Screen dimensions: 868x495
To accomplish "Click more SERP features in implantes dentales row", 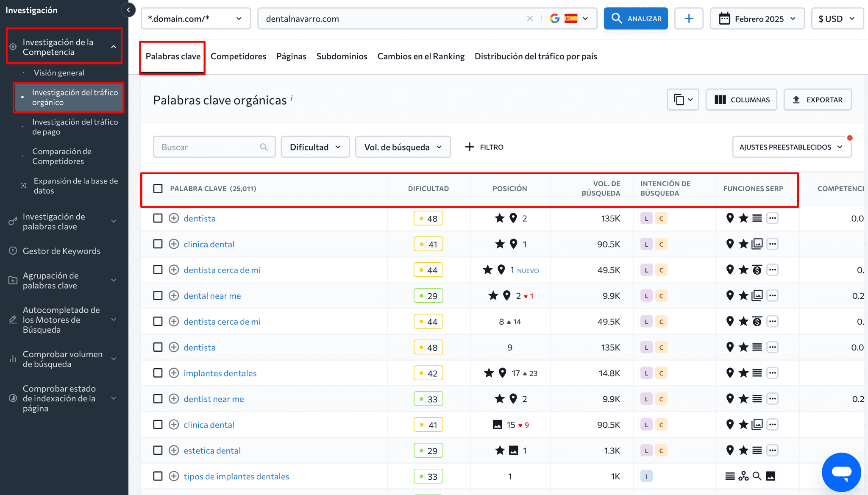I will [x=772, y=373].
